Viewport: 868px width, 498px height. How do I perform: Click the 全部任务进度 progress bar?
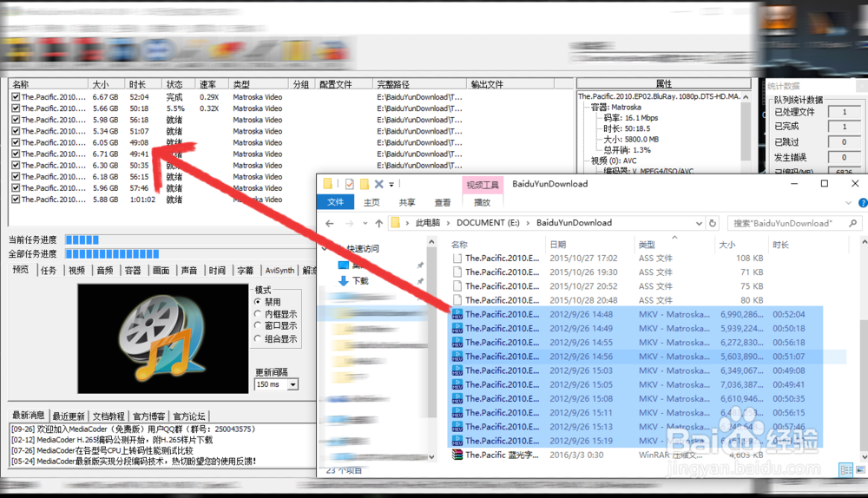(x=190, y=254)
